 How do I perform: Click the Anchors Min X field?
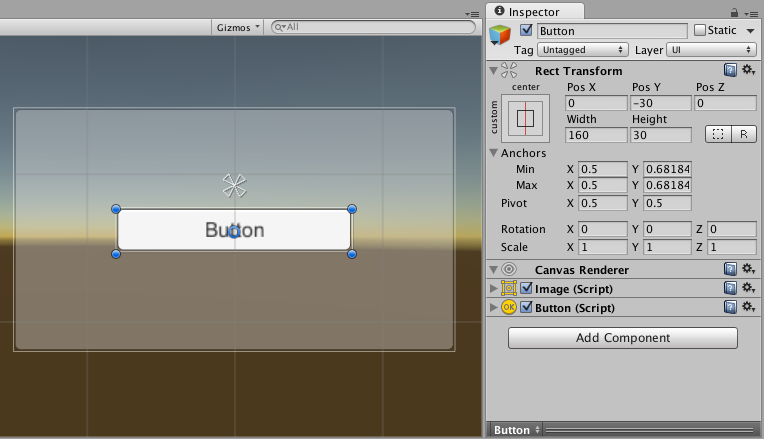click(602, 169)
